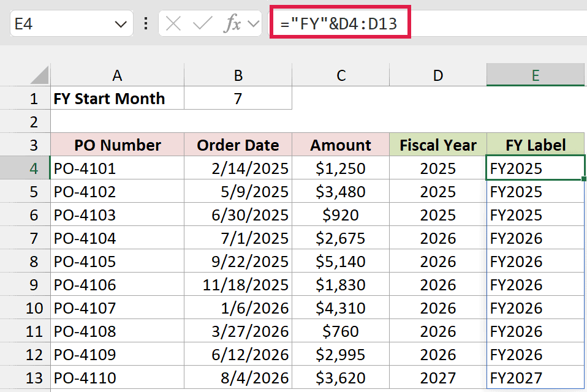The width and height of the screenshot is (587, 392).
Task: Click order date 6/30/2025
Action: [x=238, y=214]
